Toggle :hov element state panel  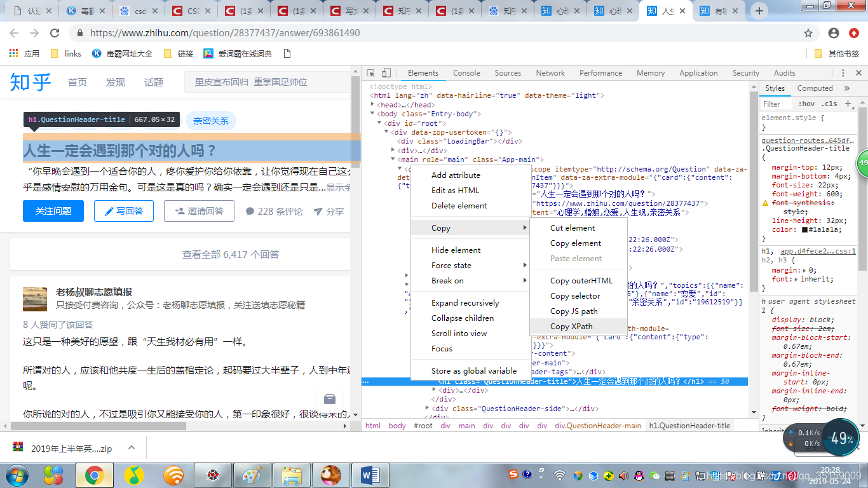click(806, 104)
